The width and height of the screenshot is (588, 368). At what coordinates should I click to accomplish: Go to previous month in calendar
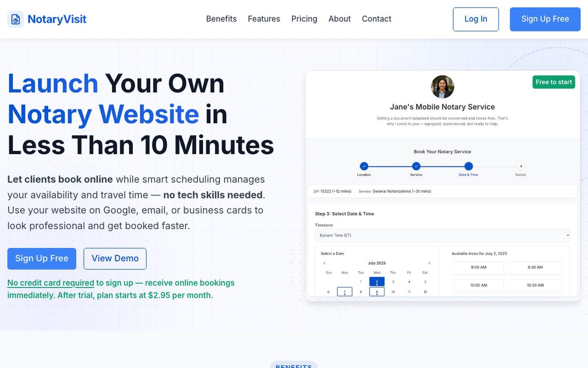coord(324,263)
